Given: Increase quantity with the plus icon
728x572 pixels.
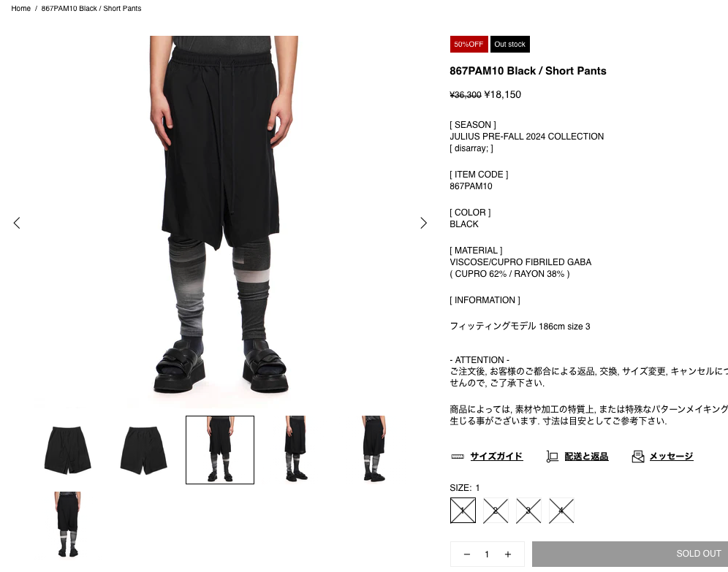Looking at the screenshot, I should (x=508, y=554).
